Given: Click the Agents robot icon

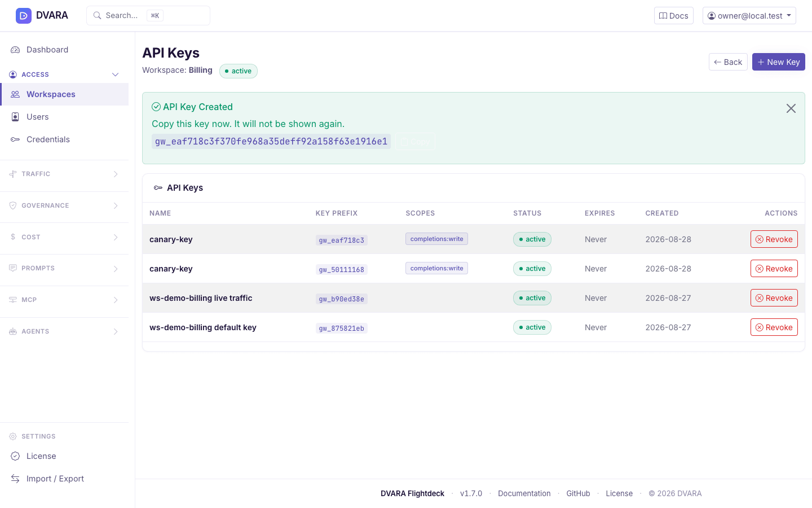Looking at the screenshot, I should click(x=13, y=331).
